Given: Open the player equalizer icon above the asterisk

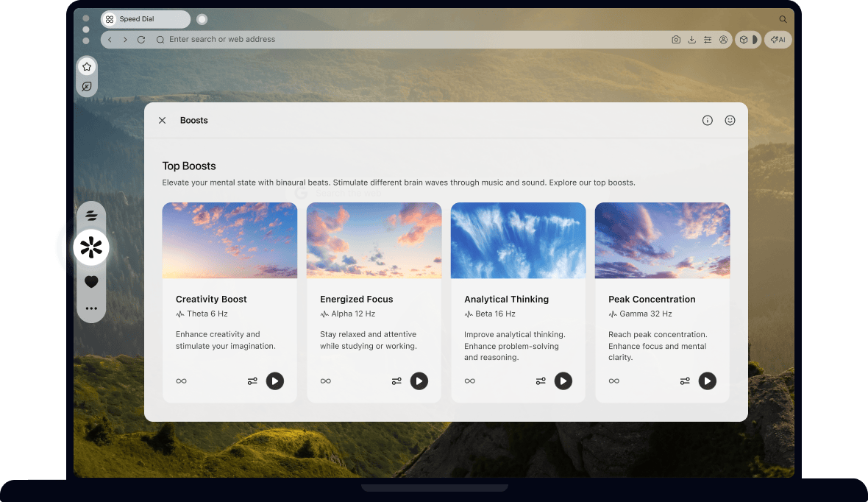Looking at the screenshot, I should pyautogui.click(x=90, y=215).
